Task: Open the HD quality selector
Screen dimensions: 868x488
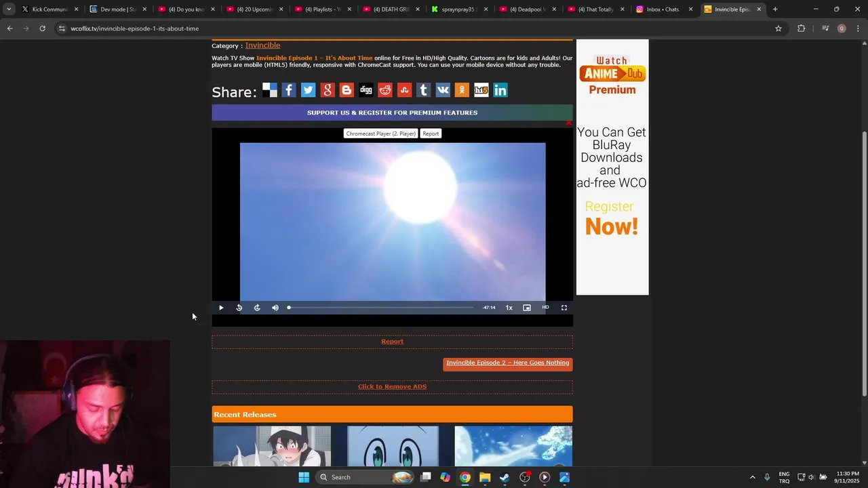Action: (545, 308)
